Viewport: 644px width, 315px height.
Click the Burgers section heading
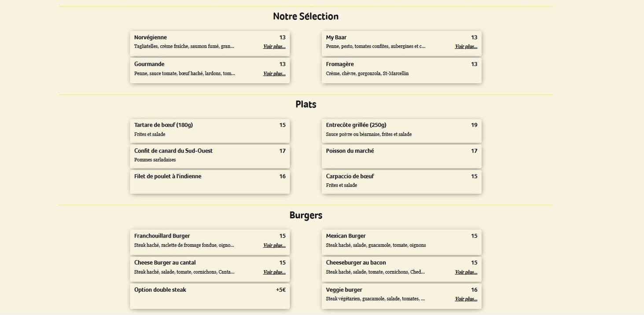tap(305, 215)
